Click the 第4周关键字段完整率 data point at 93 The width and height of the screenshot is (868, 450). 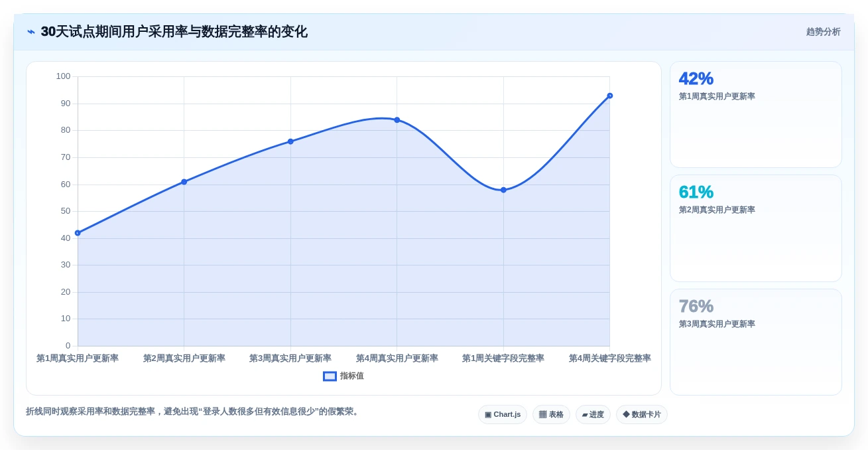coord(609,96)
